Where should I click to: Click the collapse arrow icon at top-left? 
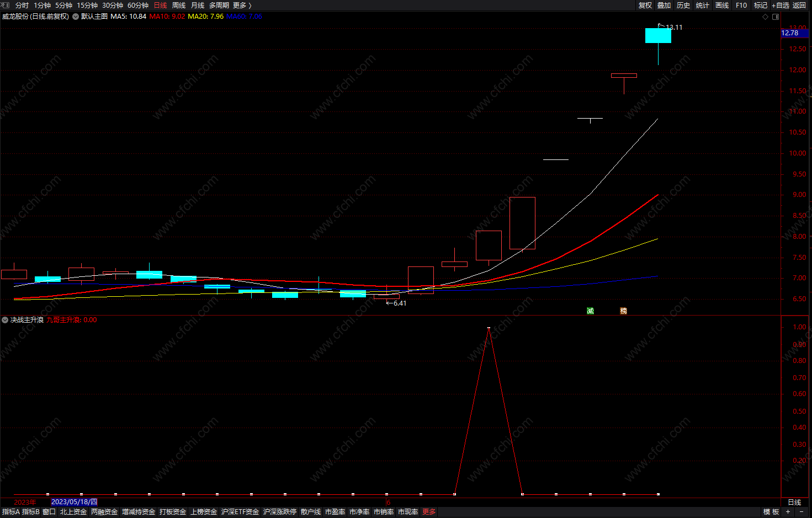(6, 5)
